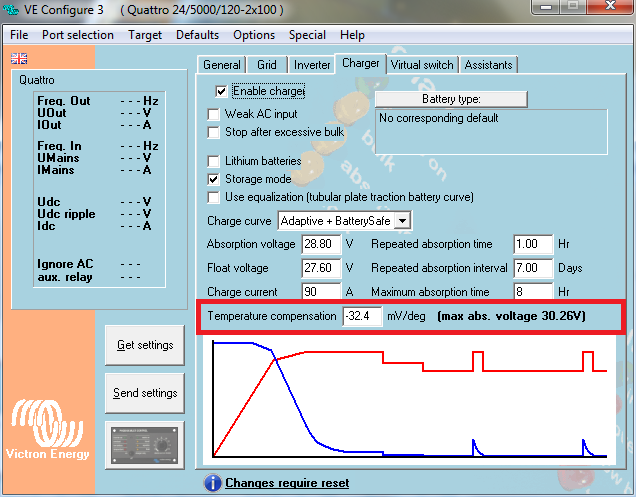
Task: Click the Float voltage field
Action: (x=321, y=268)
